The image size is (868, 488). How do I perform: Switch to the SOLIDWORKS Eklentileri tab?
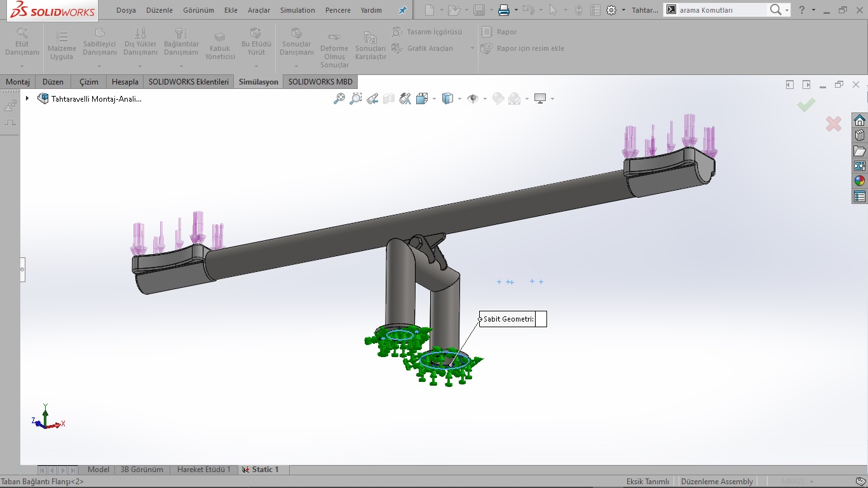coord(189,82)
